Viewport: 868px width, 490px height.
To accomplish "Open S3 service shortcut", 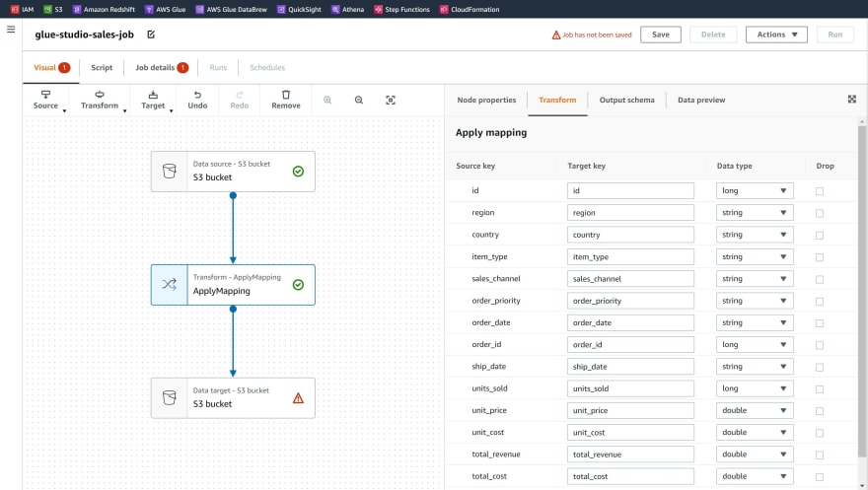I will click(53, 9).
